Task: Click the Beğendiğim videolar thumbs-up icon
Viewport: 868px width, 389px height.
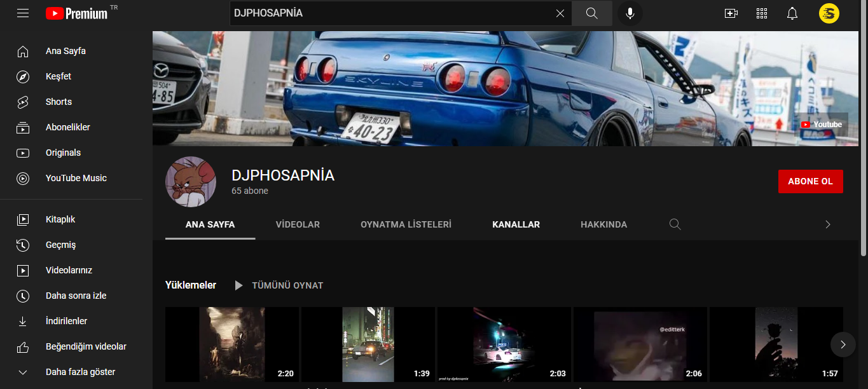Action: [x=23, y=347]
